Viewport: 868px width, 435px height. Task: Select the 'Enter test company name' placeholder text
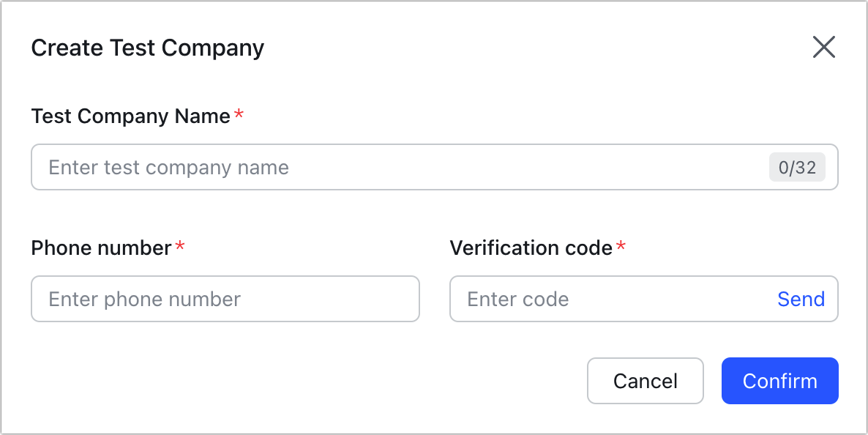pos(168,168)
